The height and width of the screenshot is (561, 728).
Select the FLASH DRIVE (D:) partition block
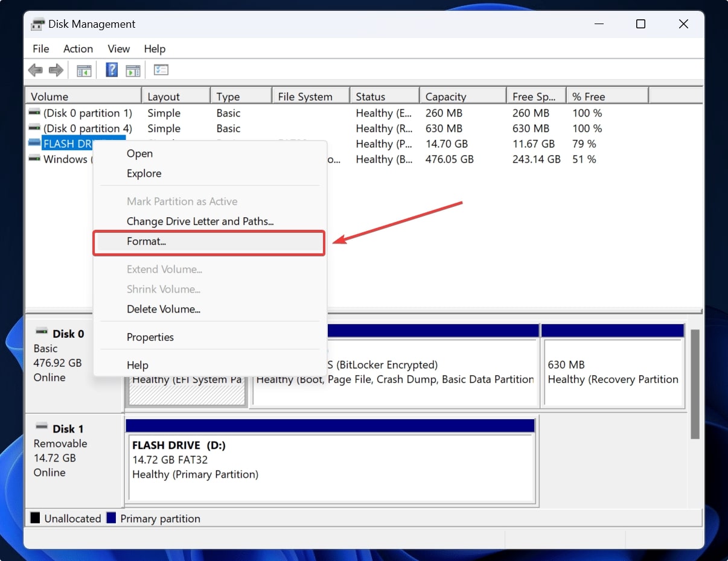(x=330, y=466)
